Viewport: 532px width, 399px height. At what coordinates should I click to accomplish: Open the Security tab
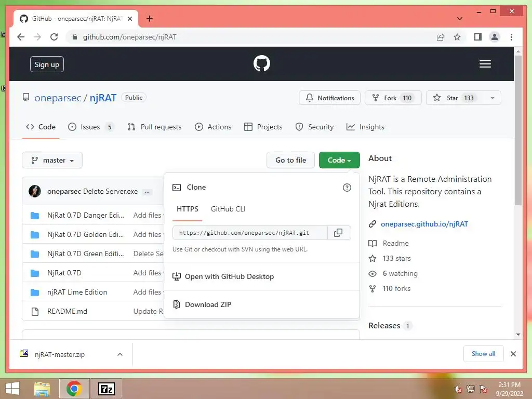click(x=314, y=127)
